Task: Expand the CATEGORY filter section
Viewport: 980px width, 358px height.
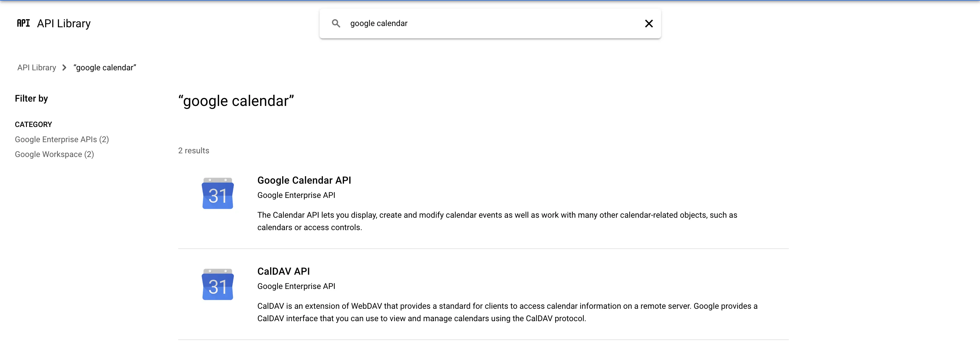Action: pos(33,124)
